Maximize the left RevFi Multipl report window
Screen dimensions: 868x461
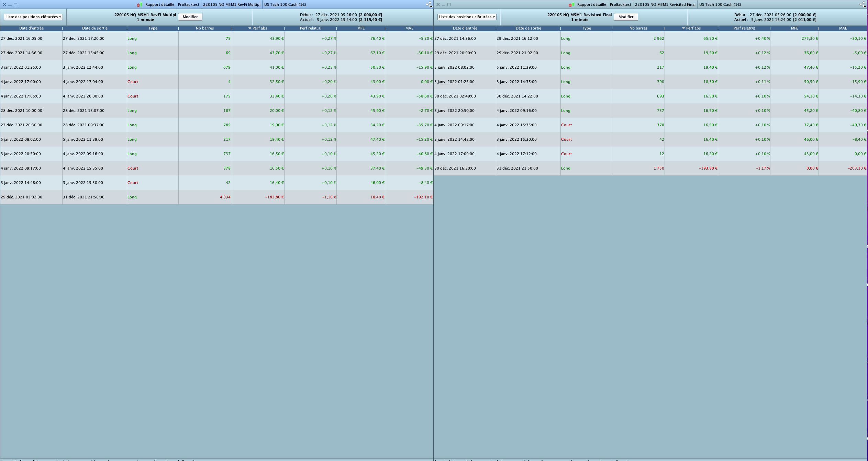tap(15, 4)
